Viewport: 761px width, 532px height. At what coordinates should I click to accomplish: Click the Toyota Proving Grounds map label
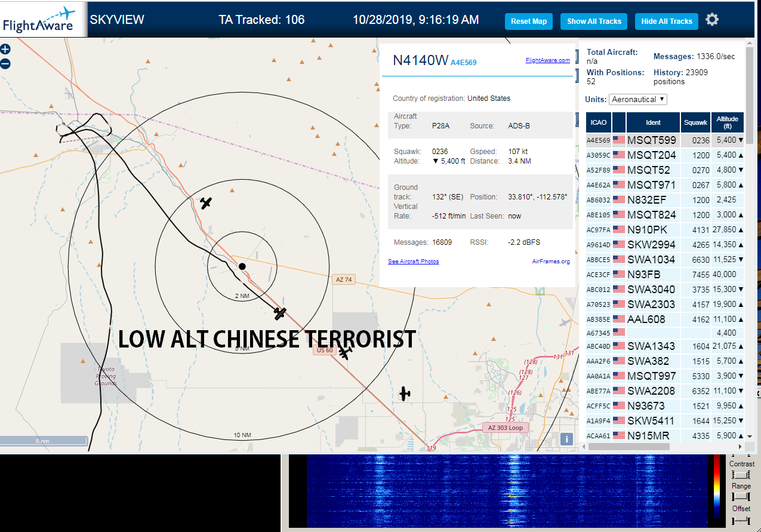tap(106, 376)
